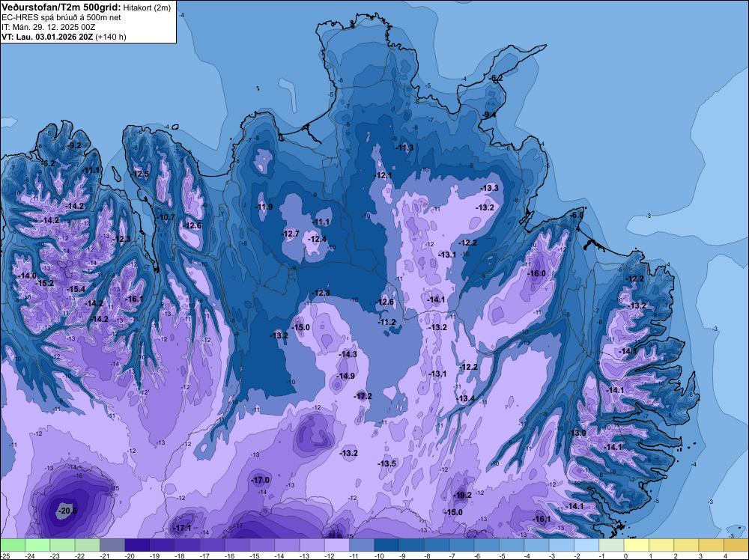Click the 'Hitakort (2m)' label
Image resolution: width=749 pixels, height=560 pixels.
click(x=147, y=7)
